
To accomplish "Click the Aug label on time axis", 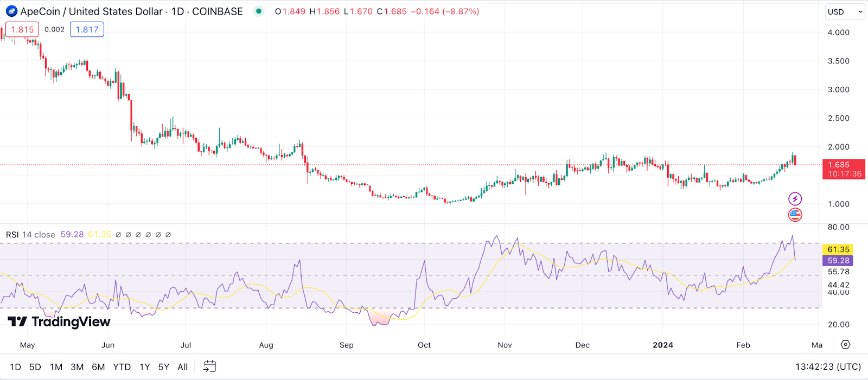I will tap(266, 345).
